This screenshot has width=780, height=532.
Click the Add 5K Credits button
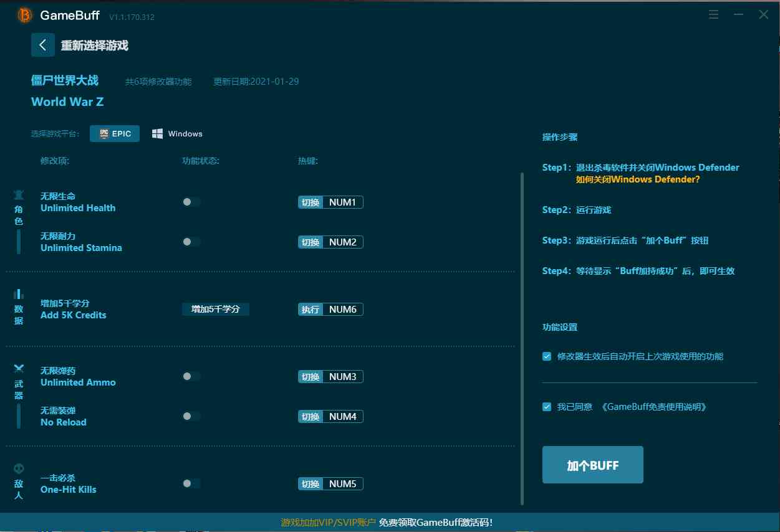(215, 309)
